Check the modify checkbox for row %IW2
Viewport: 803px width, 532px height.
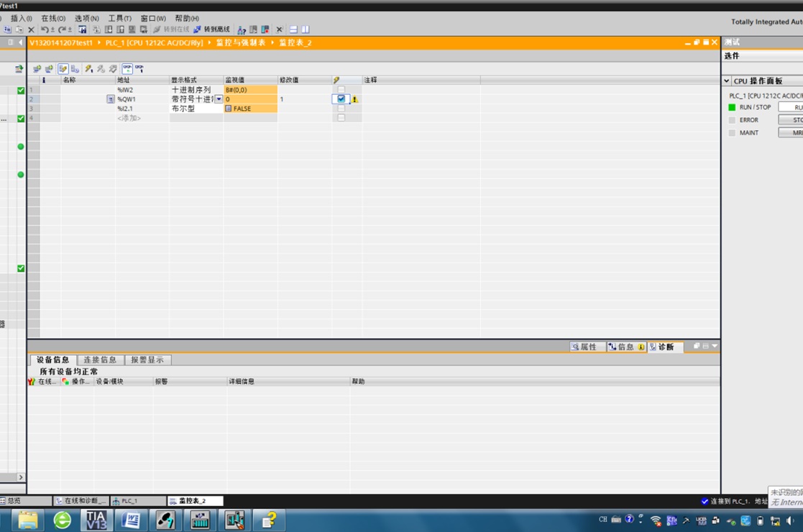[341, 90]
